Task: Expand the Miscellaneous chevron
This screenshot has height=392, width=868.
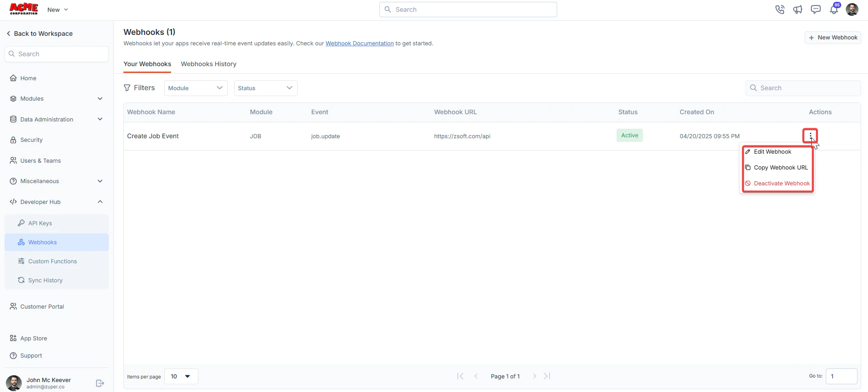Action: tap(100, 181)
